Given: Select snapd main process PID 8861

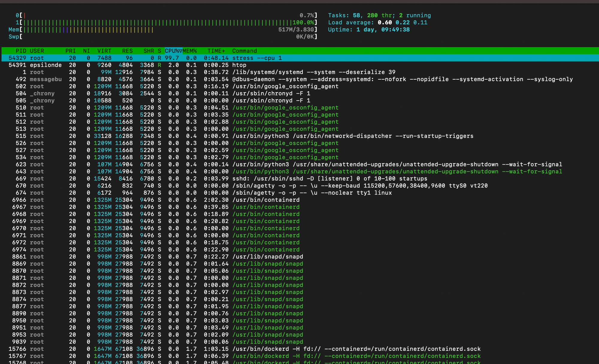Looking at the screenshot, I should tap(300, 257).
